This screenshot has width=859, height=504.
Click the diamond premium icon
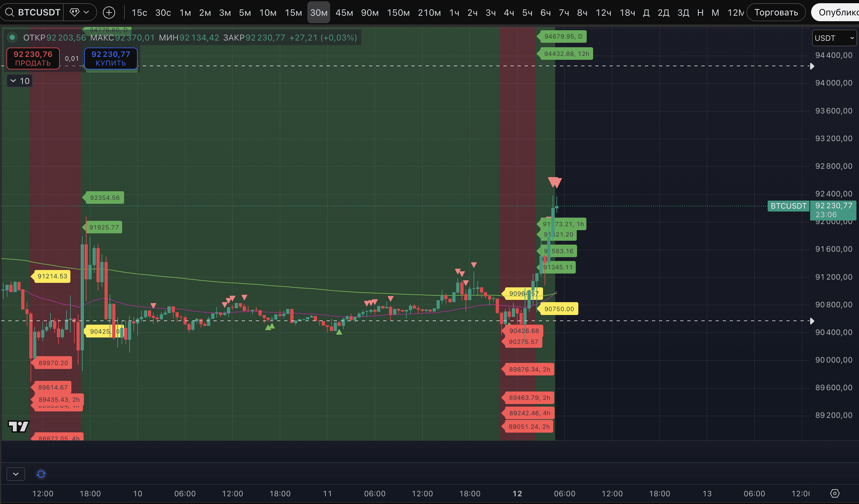(x=74, y=13)
